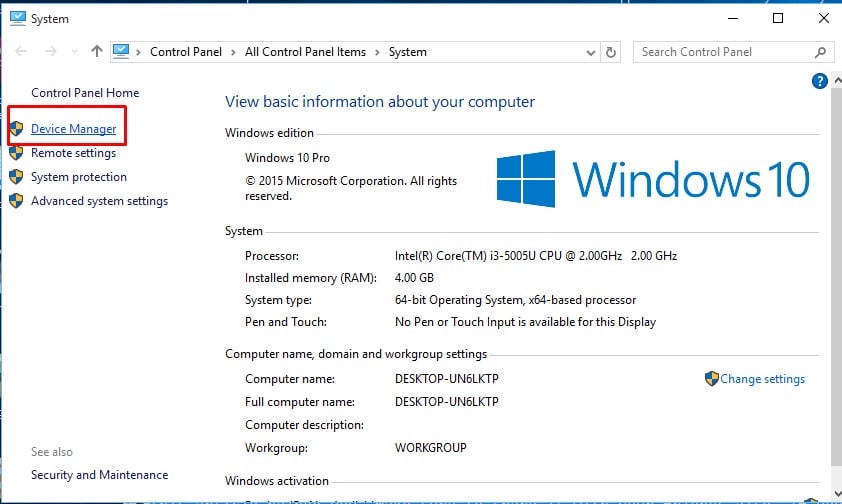The width and height of the screenshot is (842, 504).
Task: Click shield icon next to Device Manager
Action: coord(17,129)
